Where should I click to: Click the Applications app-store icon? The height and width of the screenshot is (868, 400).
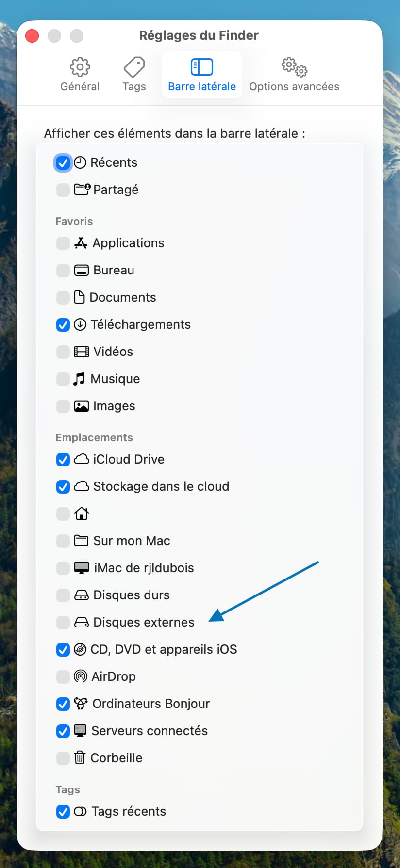[81, 243]
